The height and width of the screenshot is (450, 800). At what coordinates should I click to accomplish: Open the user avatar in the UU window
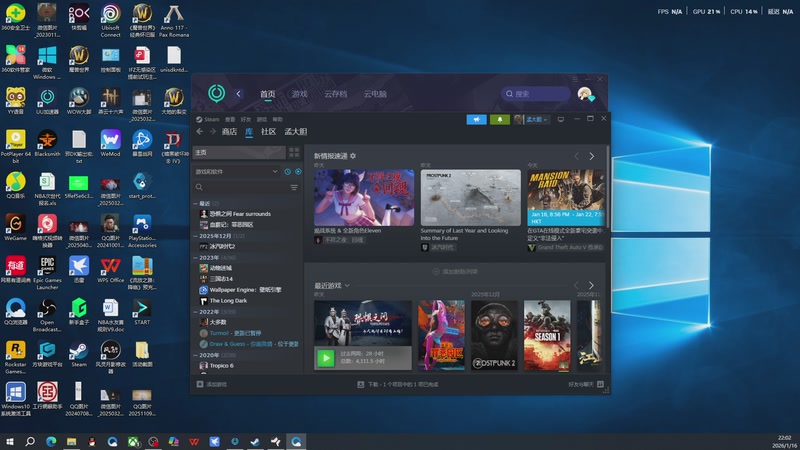585,94
